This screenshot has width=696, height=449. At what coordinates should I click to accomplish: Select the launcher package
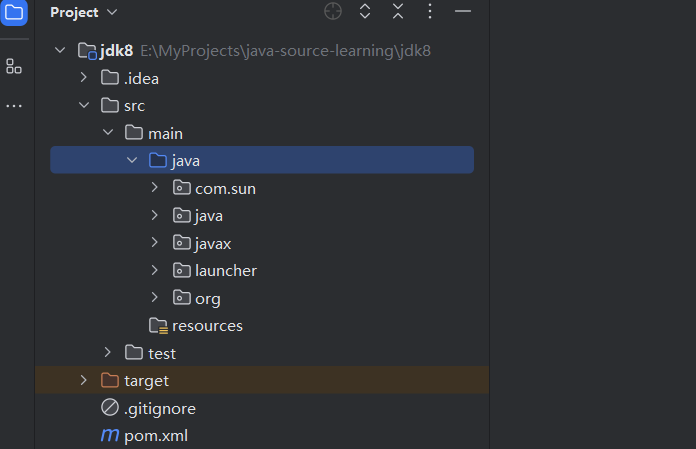point(225,271)
